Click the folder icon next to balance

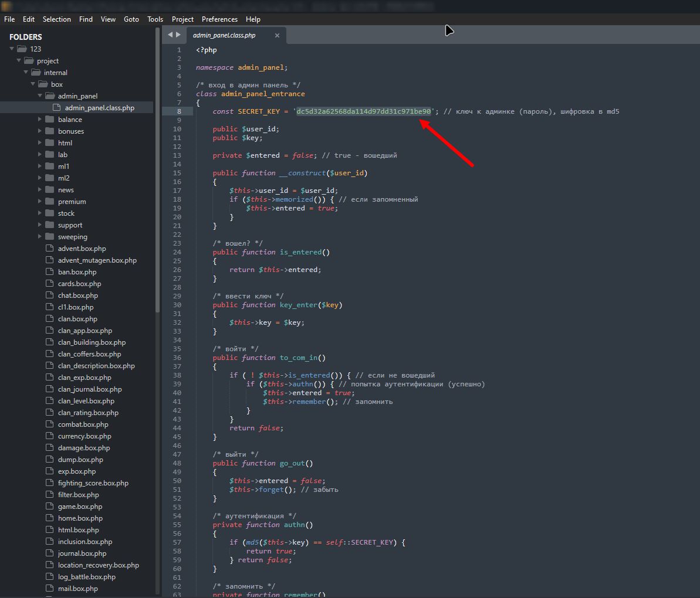[50, 120]
